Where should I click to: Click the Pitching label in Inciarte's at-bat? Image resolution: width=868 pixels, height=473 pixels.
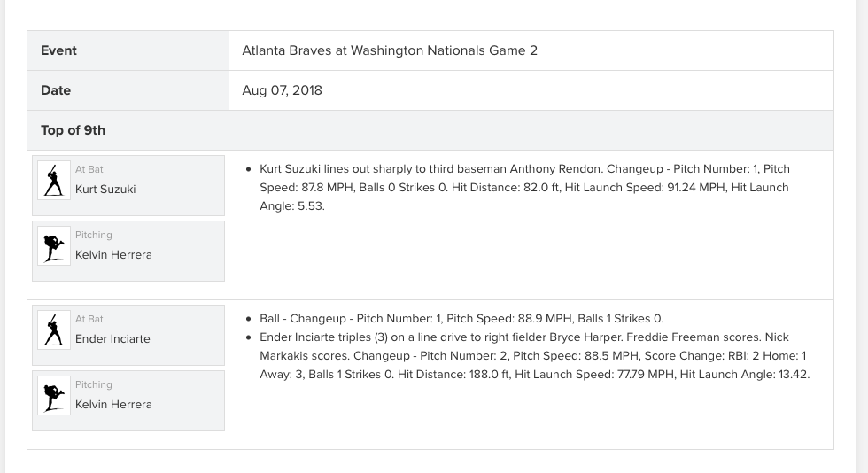[94, 384]
